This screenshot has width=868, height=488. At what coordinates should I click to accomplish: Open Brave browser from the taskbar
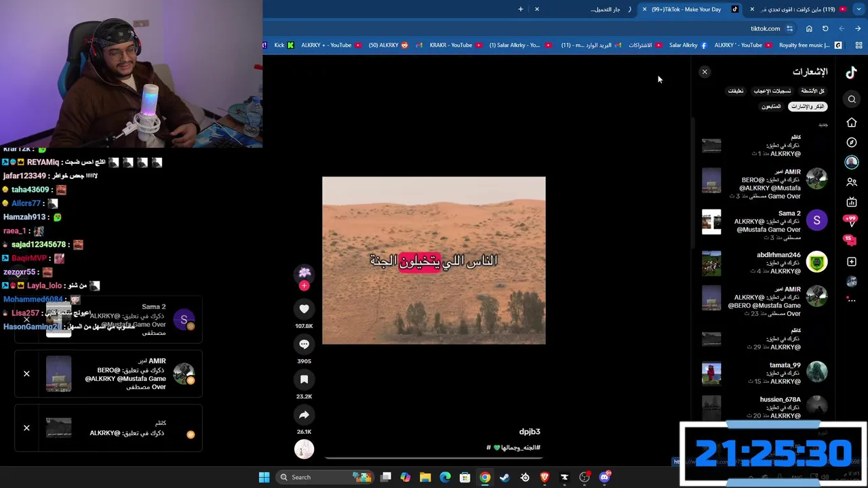pyautogui.click(x=545, y=477)
